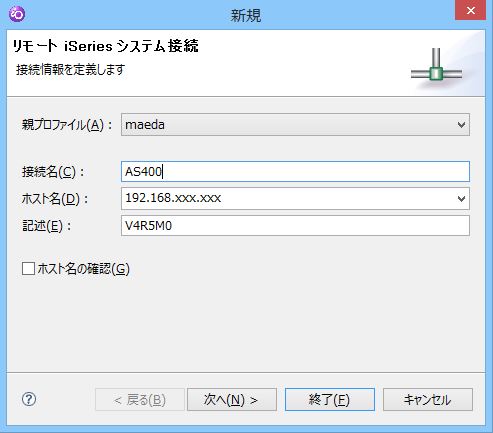The height and width of the screenshot is (433, 493).
Task: Open the help question mark icon
Action: 29,399
